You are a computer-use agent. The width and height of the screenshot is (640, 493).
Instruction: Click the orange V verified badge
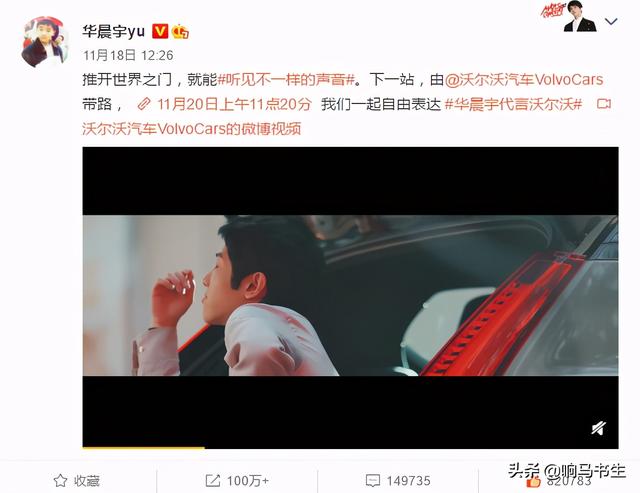point(160,31)
